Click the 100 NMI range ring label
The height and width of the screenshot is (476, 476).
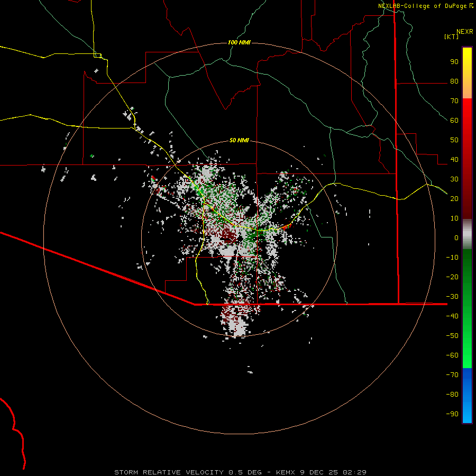tap(239, 42)
